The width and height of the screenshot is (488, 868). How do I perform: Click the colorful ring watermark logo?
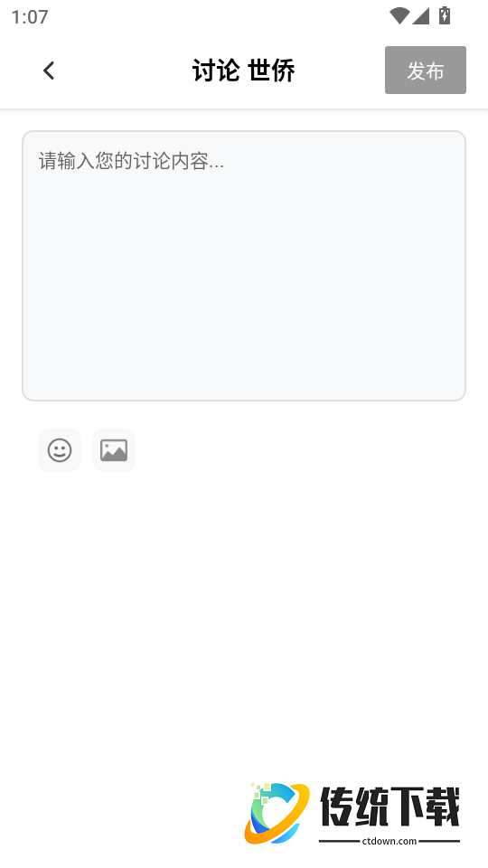pos(277,813)
